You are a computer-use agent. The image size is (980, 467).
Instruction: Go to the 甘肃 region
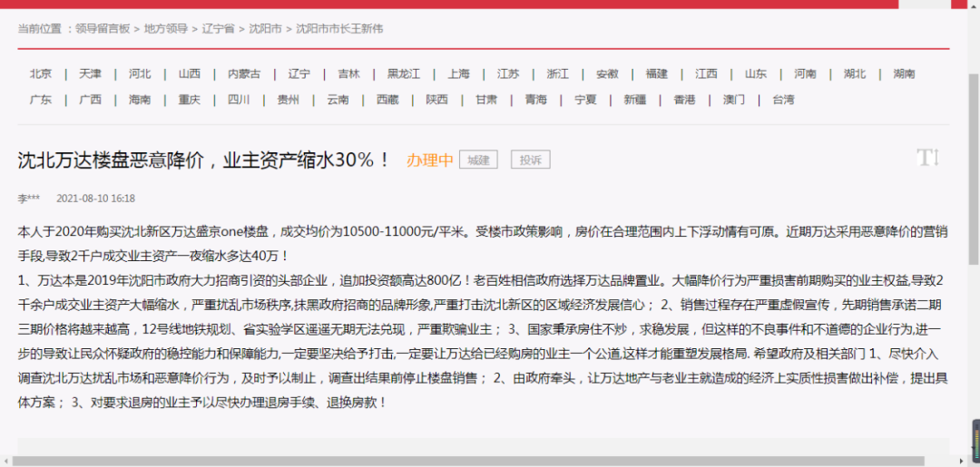(x=486, y=99)
